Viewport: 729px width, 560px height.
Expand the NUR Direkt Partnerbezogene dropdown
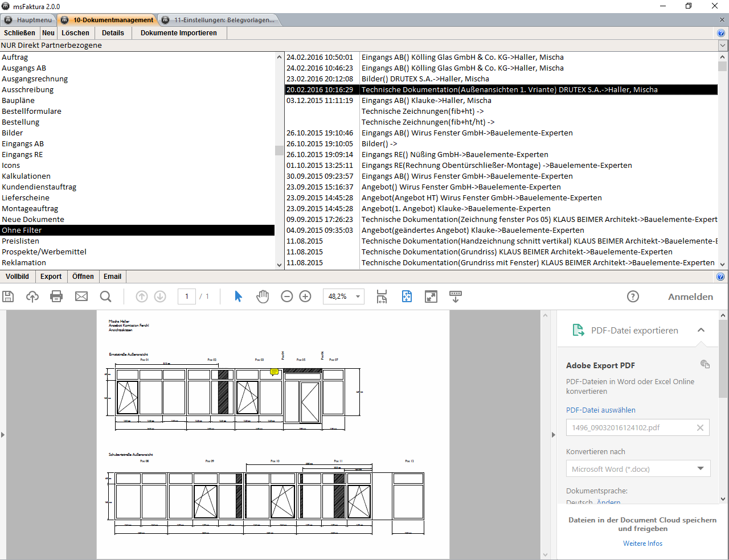723,46
